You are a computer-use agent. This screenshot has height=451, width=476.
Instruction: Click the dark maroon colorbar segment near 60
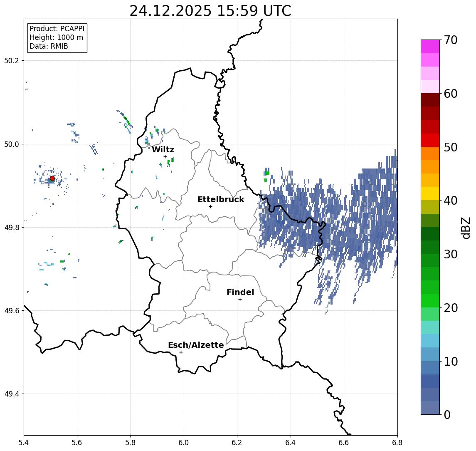[430, 100]
